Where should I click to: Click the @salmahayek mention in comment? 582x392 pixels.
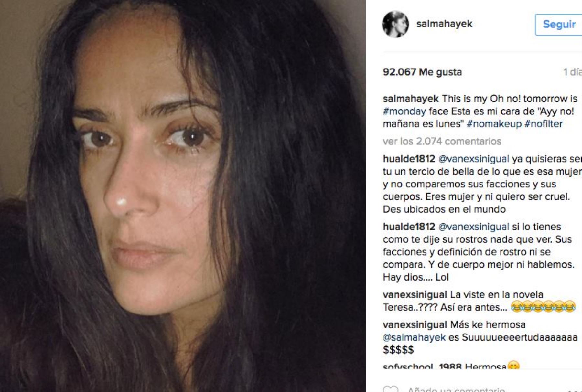(414, 337)
